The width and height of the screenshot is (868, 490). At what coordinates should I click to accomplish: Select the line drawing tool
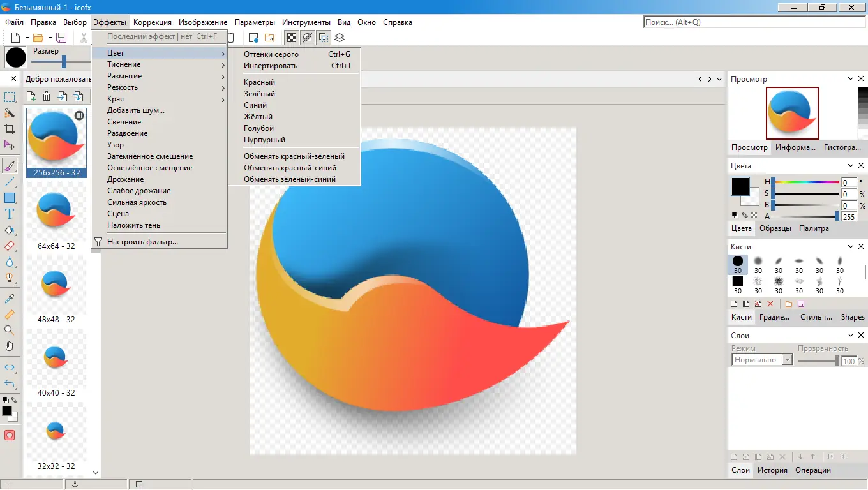tap(10, 182)
